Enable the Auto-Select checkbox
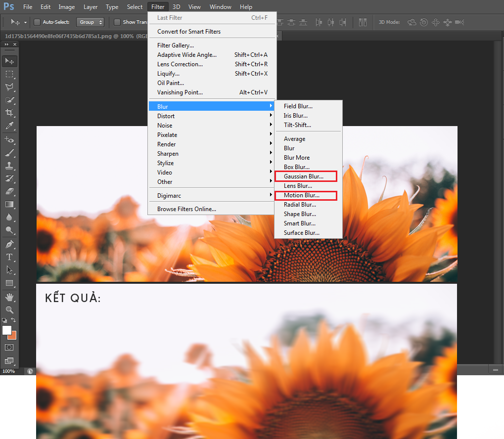Screen dimensions: 504x439 click(x=37, y=22)
